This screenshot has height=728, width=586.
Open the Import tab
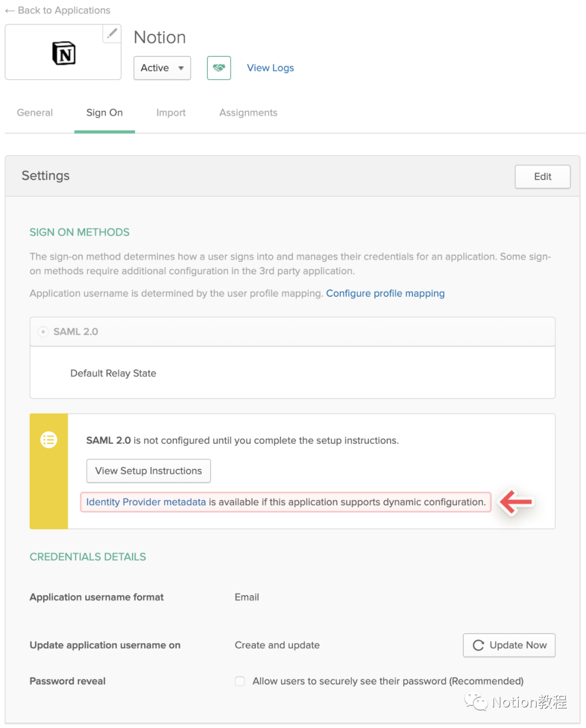(171, 113)
